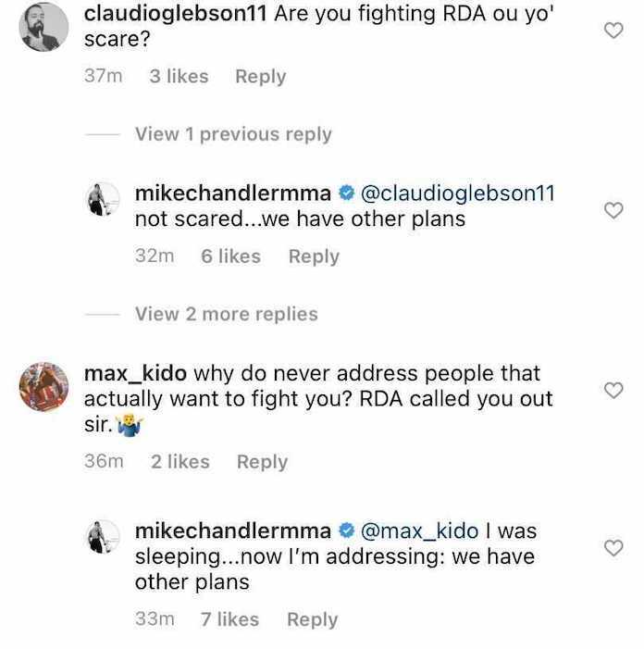
Task: View the '3 likes' list on claudioglebson11's comment
Action: 179,77
